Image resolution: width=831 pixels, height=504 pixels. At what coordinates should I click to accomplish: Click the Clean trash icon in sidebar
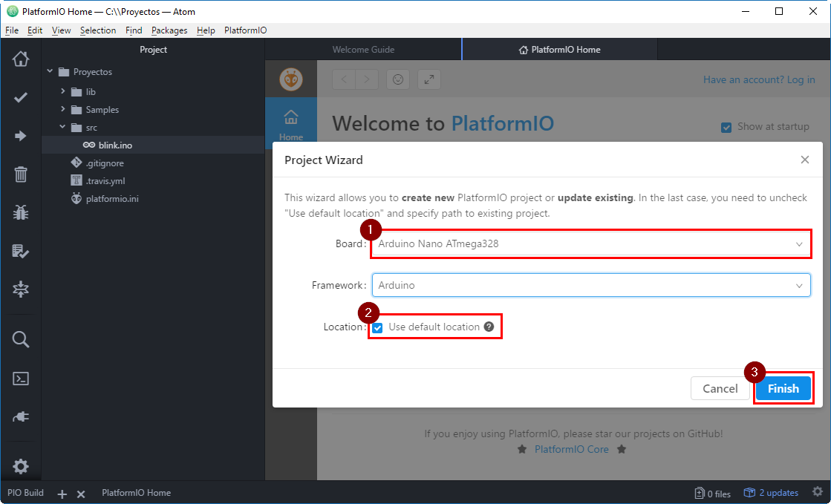pos(21,174)
